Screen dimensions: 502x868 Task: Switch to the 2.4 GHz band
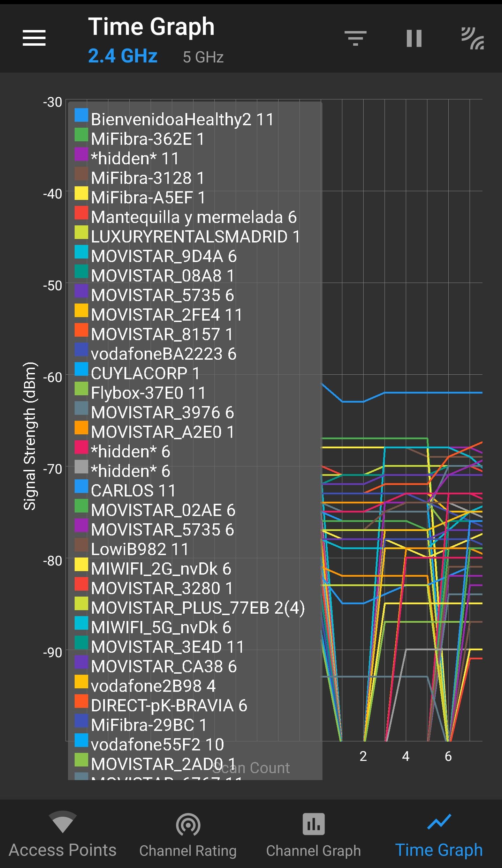[123, 56]
